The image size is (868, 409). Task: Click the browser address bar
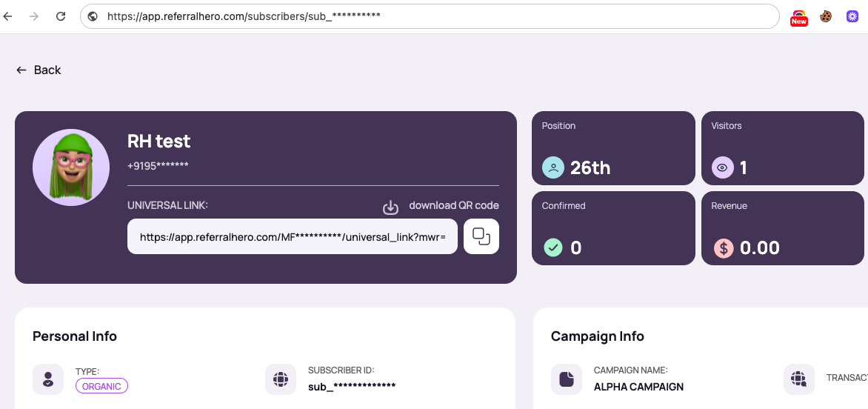coord(430,16)
